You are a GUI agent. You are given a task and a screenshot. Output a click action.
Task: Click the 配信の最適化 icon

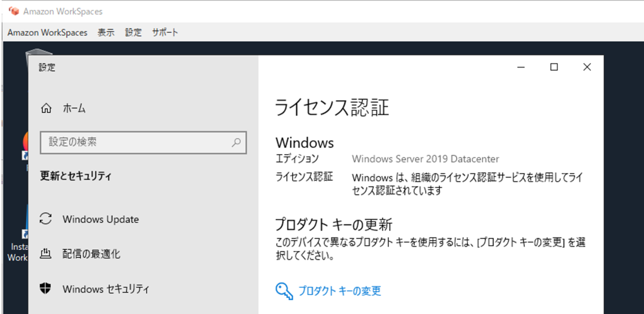click(46, 254)
